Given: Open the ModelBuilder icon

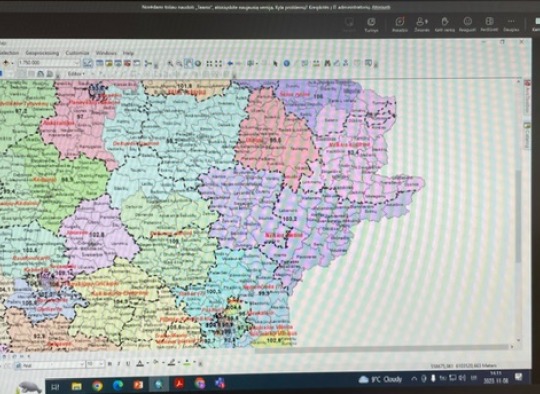Looking at the screenshot, I should pyautogui.click(x=148, y=63).
